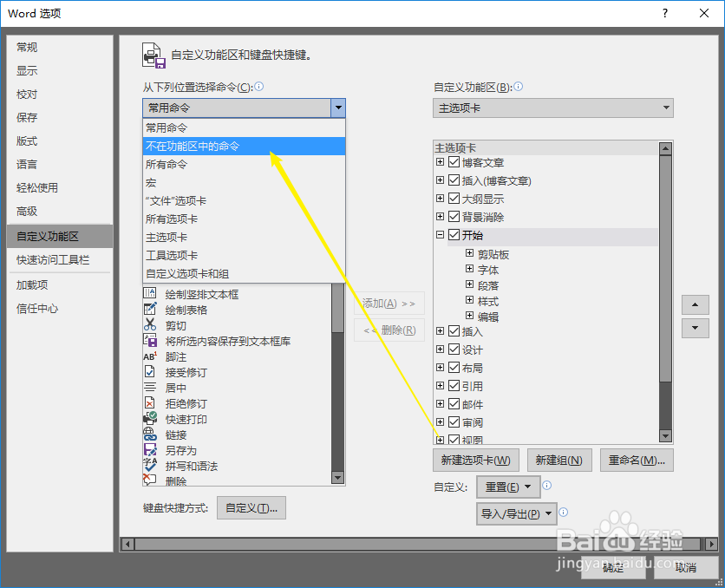Image resolution: width=725 pixels, height=588 pixels.
Task: Open the 重置(E) dropdown button
Action: [x=508, y=487]
